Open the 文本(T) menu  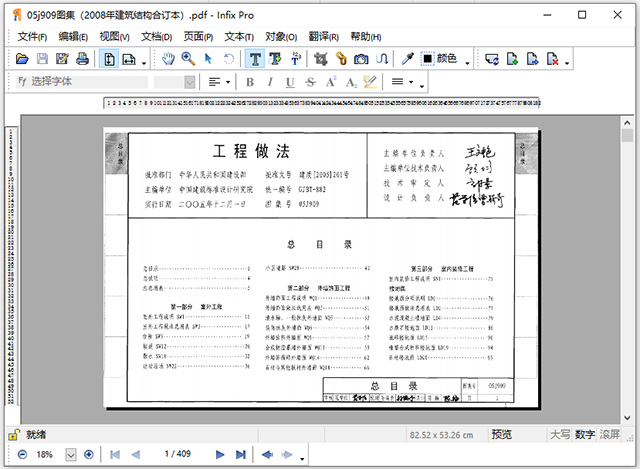[x=239, y=37]
